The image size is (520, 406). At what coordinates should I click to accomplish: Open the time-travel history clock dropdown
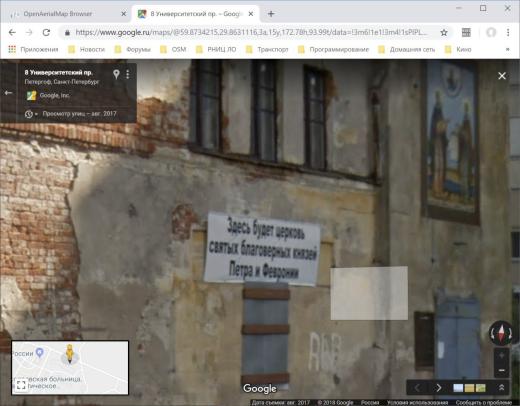pyautogui.click(x=31, y=114)
